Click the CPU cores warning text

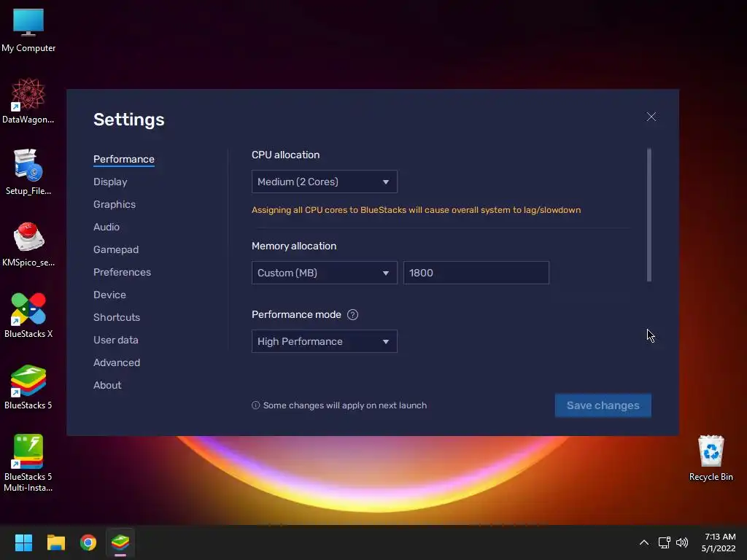[x=416, y=210]
